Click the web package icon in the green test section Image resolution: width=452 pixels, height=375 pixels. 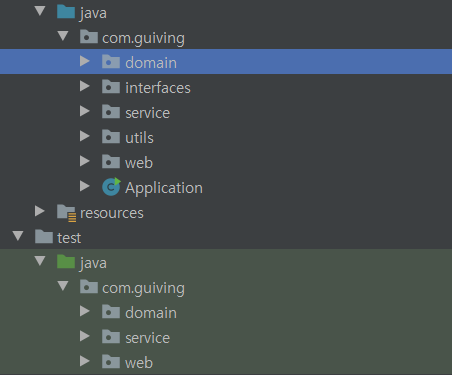(111, 362)
